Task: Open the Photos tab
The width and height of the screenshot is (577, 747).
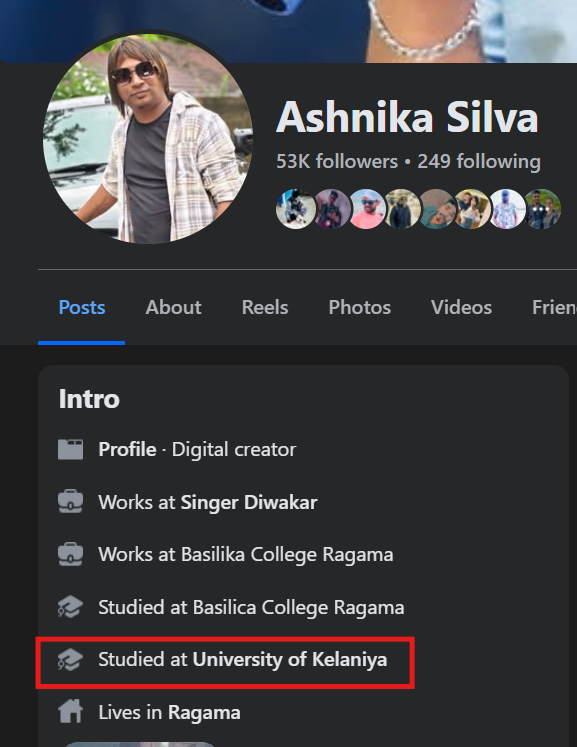Action: pyautogui.click(x=360, y=307)
